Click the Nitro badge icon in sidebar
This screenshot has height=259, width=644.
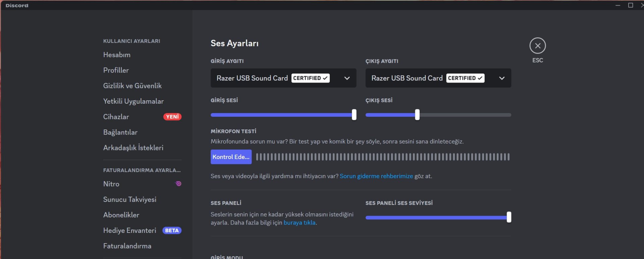(178, 184)
